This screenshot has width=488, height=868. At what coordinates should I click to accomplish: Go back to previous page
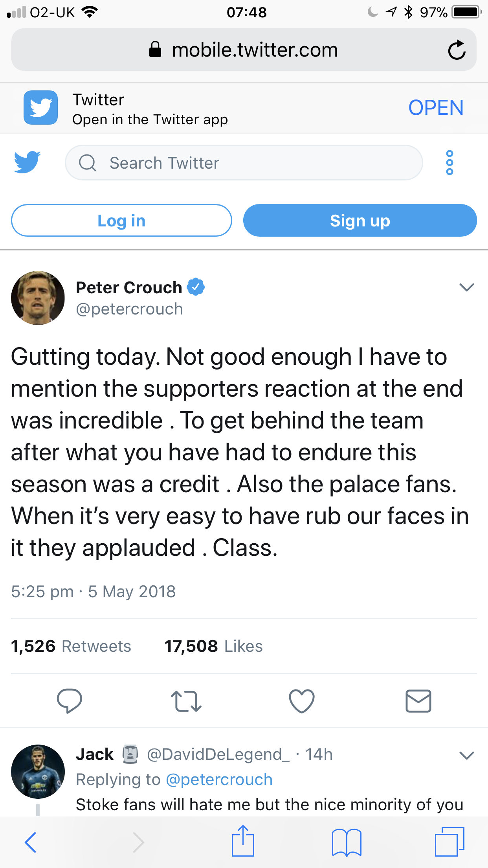31,842
